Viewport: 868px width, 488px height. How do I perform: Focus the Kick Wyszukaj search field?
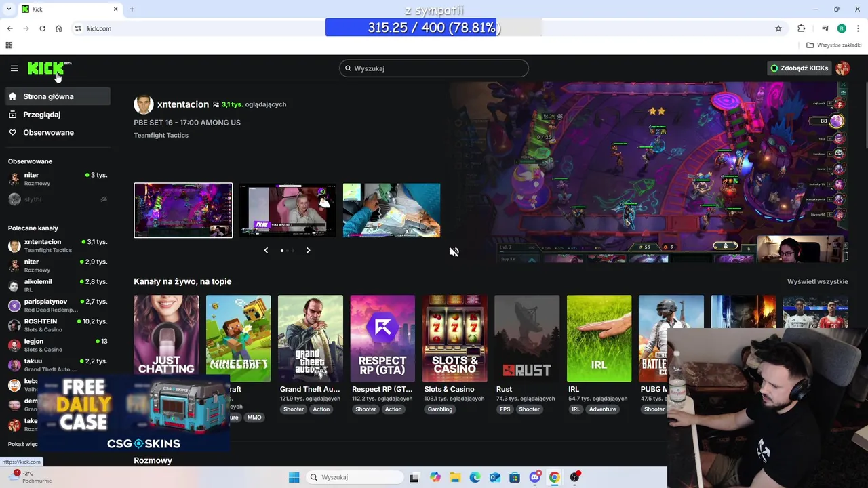click(434, 68)
